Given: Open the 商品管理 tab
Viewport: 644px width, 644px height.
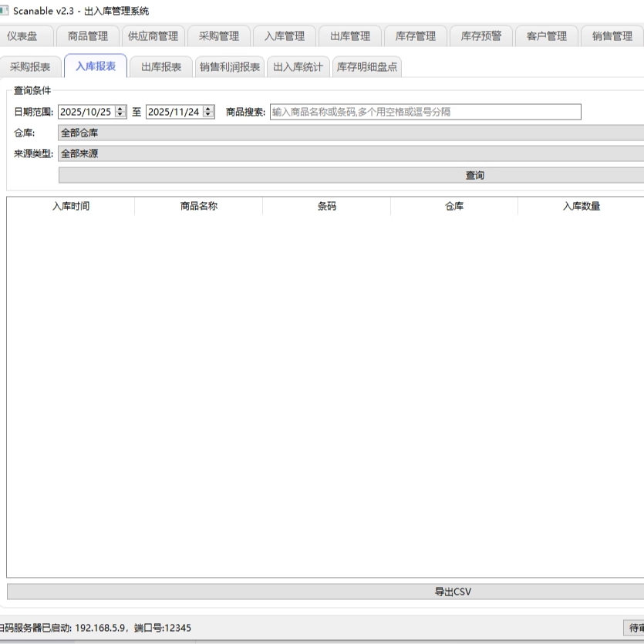Looking at the screenshot, I should point(87,35).
